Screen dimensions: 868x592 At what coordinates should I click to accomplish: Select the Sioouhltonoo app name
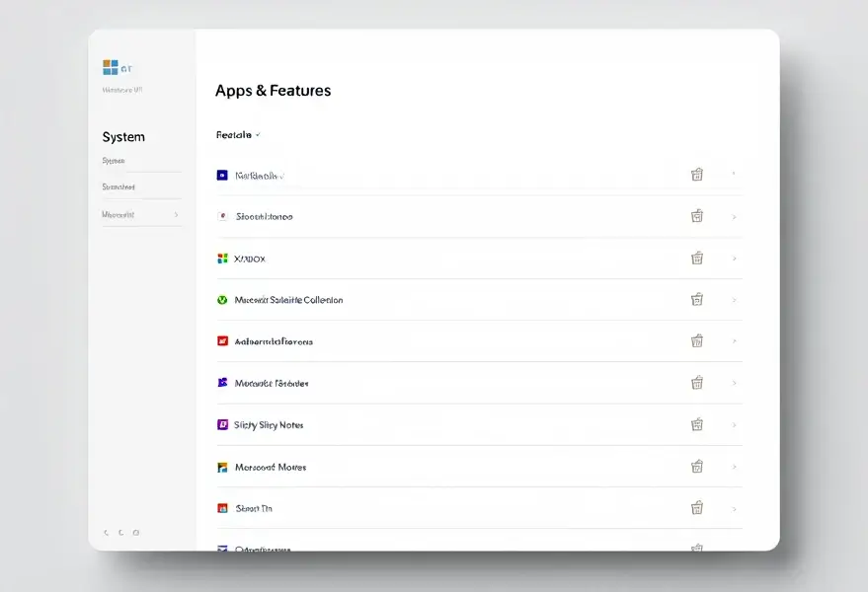click(x=264, y=217)
